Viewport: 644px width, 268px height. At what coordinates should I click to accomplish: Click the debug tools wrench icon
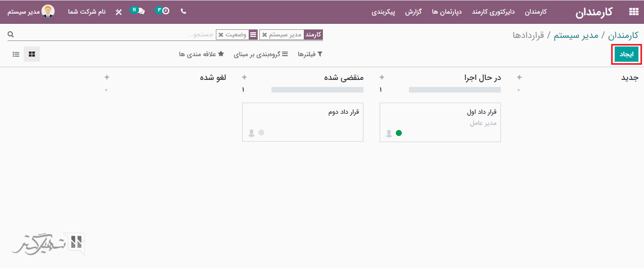(119, 12)
